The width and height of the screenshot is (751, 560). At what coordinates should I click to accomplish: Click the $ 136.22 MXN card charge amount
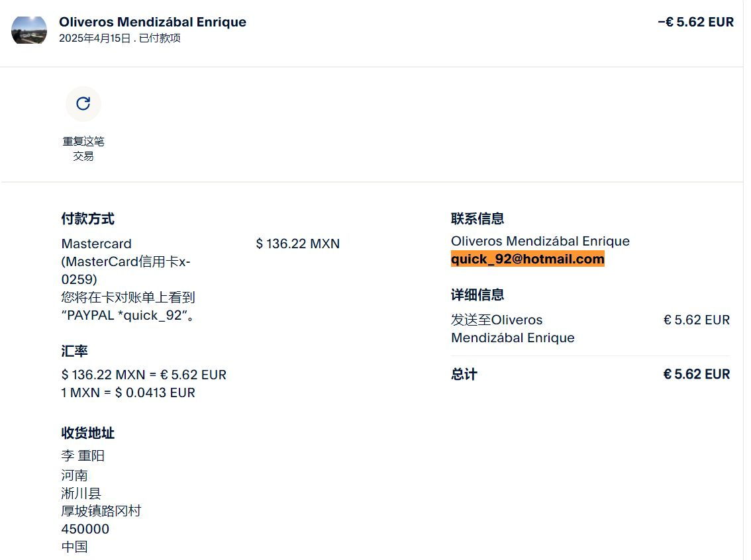[297, 244]
